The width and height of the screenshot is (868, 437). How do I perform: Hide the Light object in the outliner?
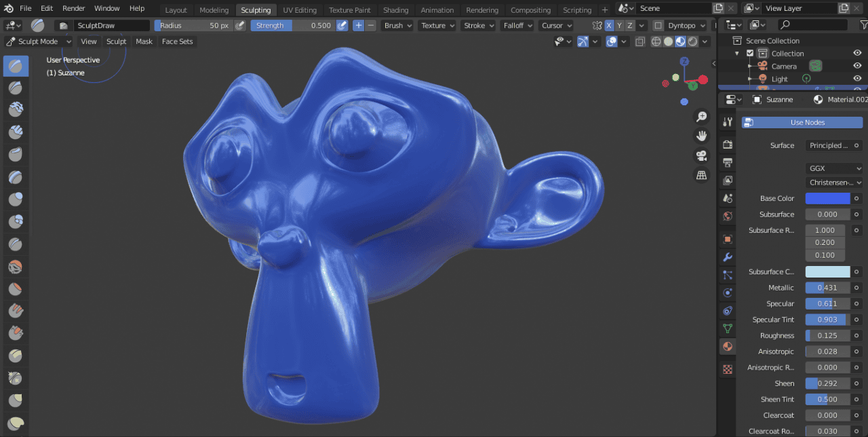[x=859, y=78]
